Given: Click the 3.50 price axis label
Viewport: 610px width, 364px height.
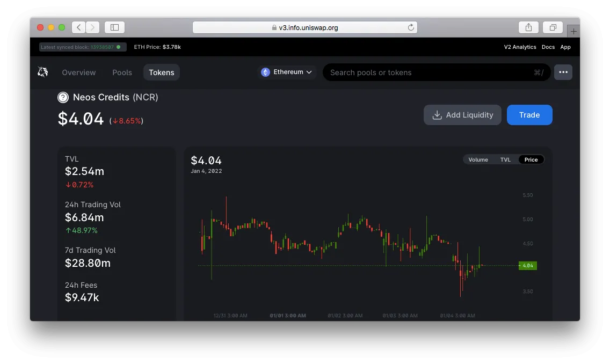Looking at the screenshot, I should click(527, 292).
